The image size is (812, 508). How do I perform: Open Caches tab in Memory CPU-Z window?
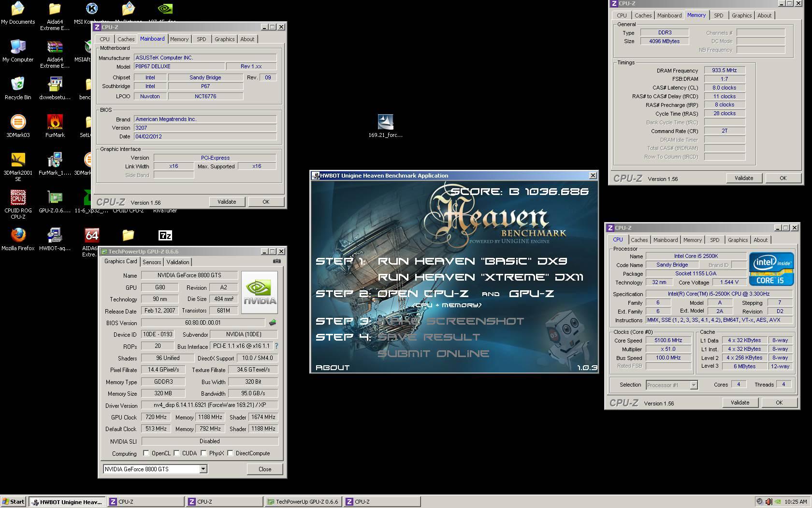(x=643, y=15)
